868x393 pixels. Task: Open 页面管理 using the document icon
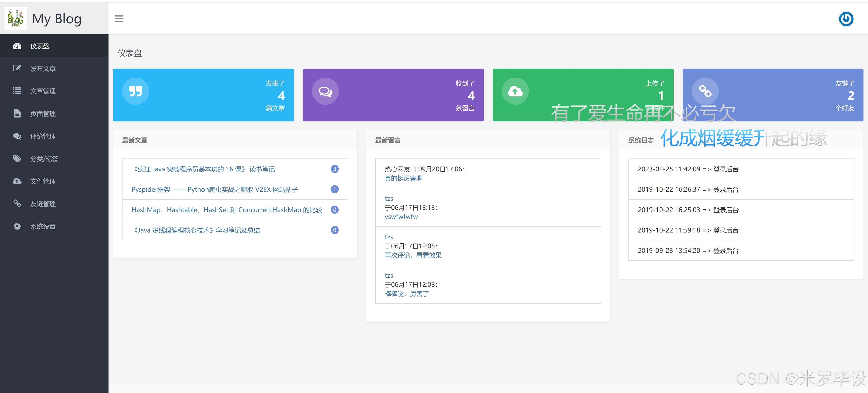(x=17, y=113)
